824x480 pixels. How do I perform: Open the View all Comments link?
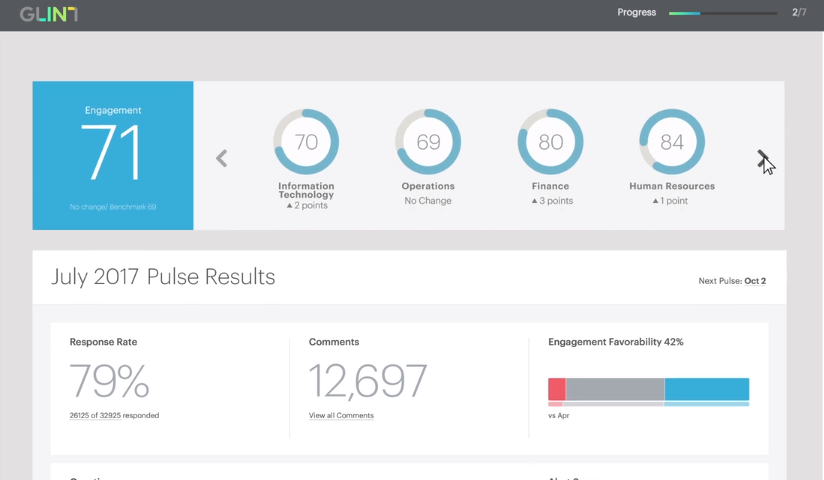pyautogui.click(x=341, y=415)
